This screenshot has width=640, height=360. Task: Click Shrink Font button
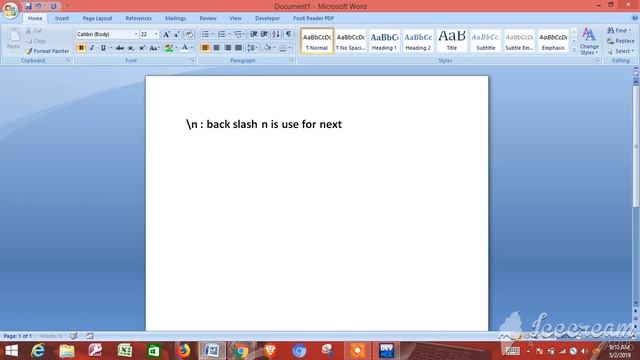pyautogui.click(x=177, y=34)
